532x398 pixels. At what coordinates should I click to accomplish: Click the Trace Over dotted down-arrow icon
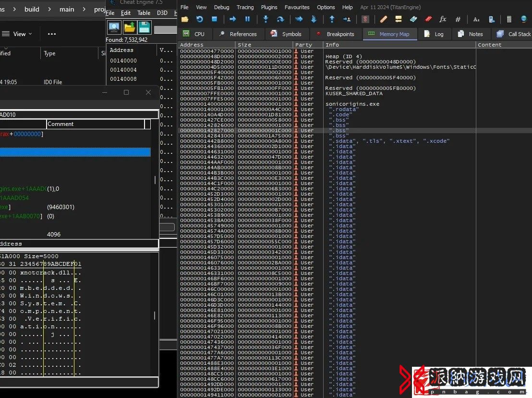pyautogui.click(x=314, y=19)
